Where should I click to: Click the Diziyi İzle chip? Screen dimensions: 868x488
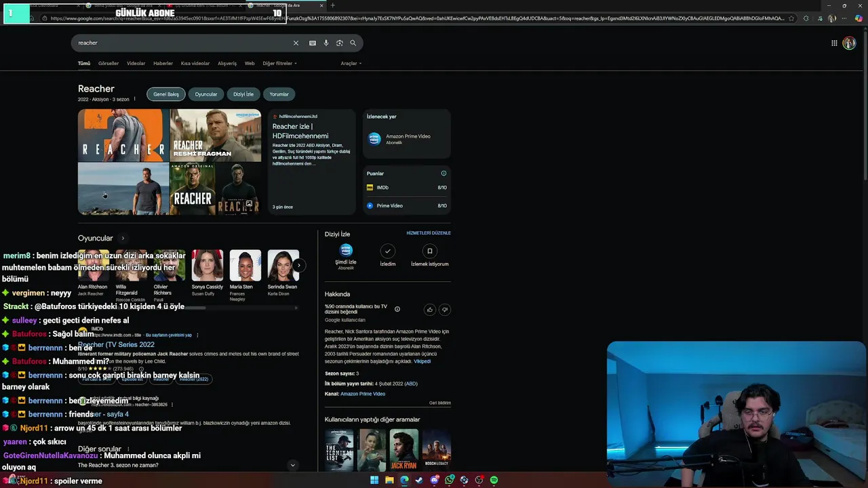pos(243,94)
